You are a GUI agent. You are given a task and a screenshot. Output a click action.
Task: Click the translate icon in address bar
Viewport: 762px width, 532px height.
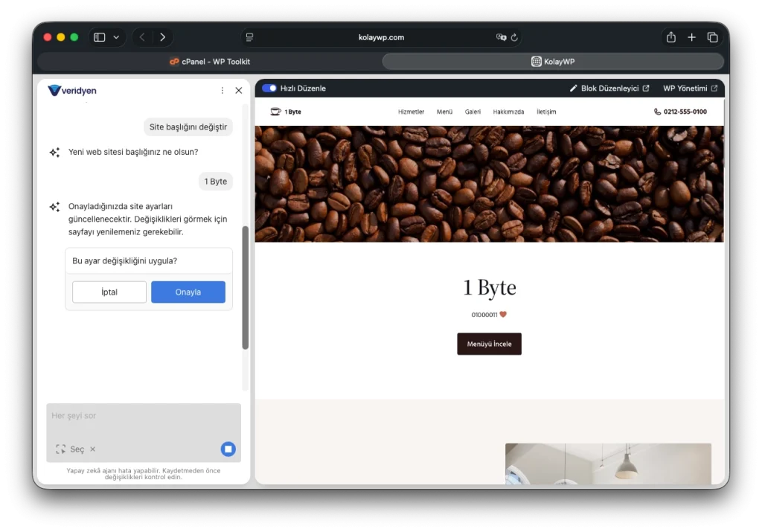pyautogui.click(x=501, y=37)
